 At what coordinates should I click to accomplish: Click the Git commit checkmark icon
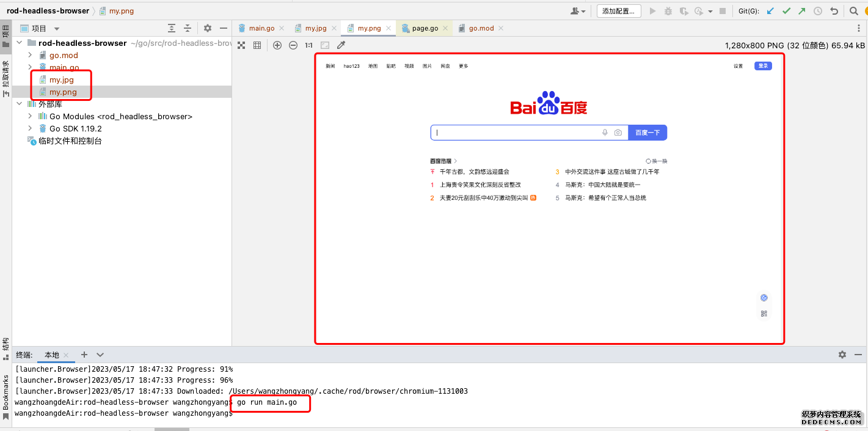pos(786,11)
